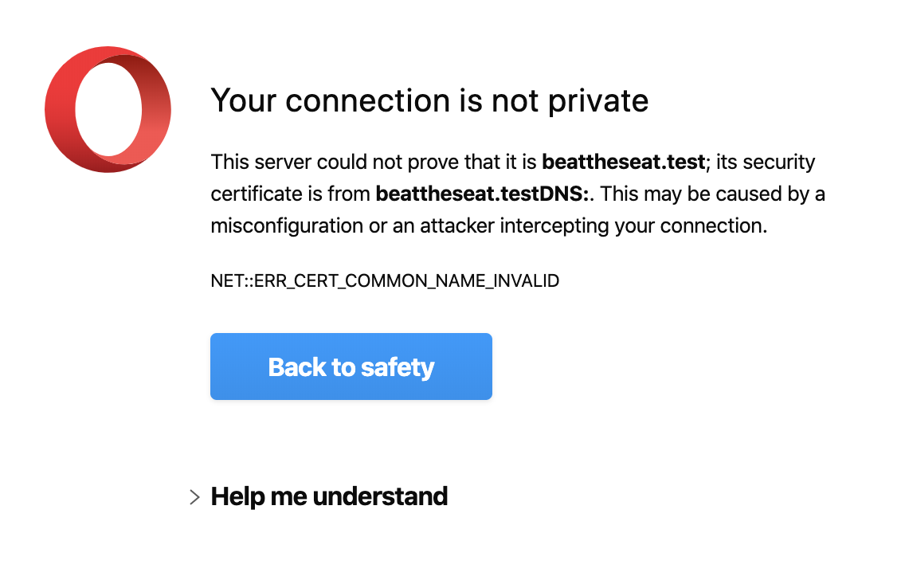The image size is (905, 588).
Task: Click the red Opera logo
Action: tap(108, 109)
